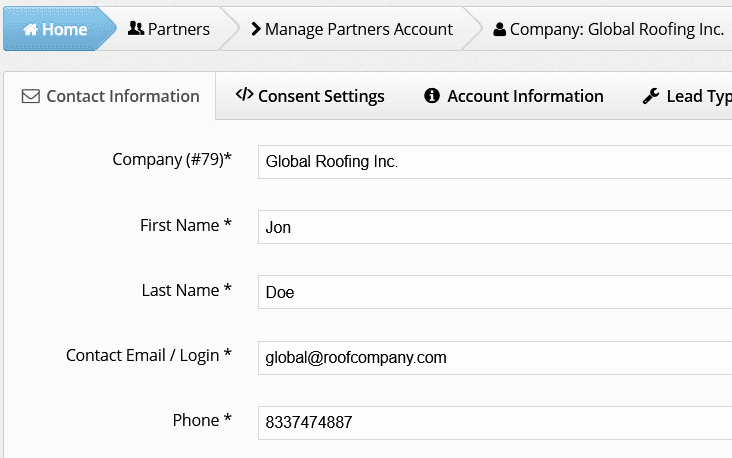Viewport: 732px width, 458px height.
Task: Click the code icon on Consent Settings tab
Action: click(x=245, y=94)
